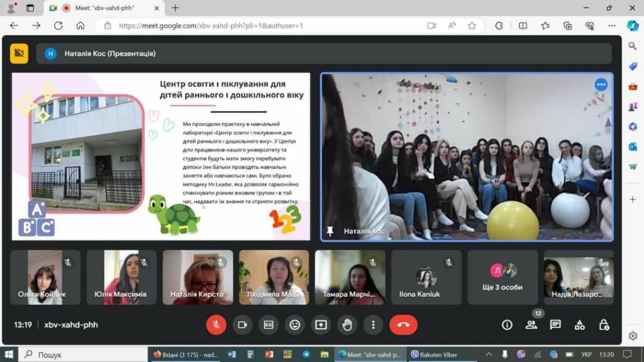
Task: Turn on closed captions
Action: pyautogui.click(x=269, y=325)
